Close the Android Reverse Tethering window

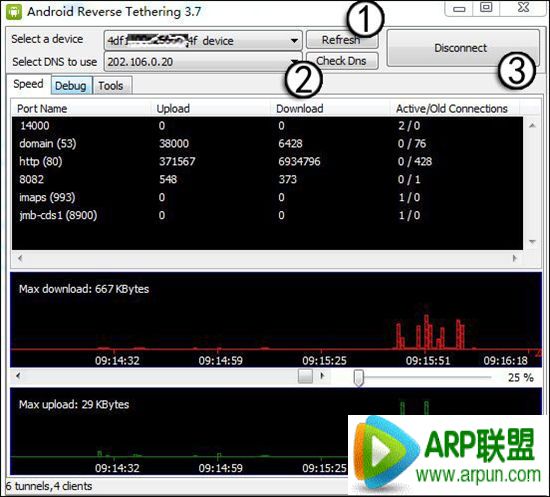click(524, 8)
